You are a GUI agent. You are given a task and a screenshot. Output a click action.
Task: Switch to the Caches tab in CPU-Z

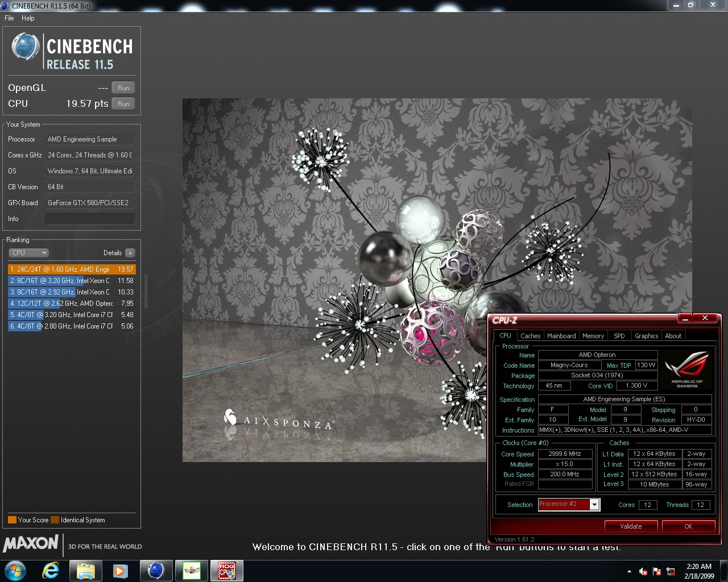click(530, 336)
